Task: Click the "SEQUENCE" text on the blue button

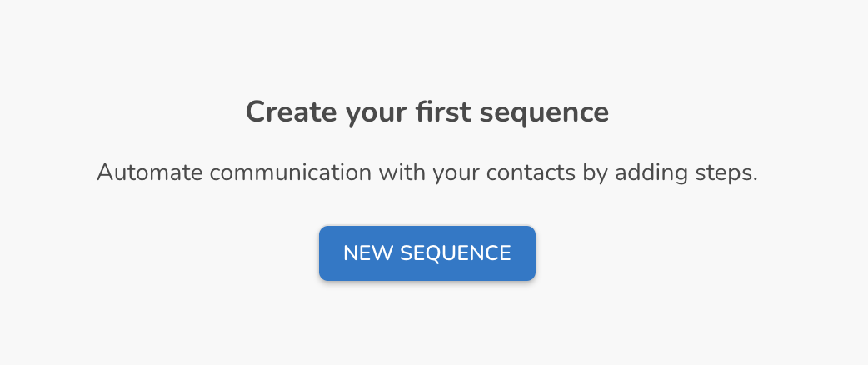Action: click(455, 253)
